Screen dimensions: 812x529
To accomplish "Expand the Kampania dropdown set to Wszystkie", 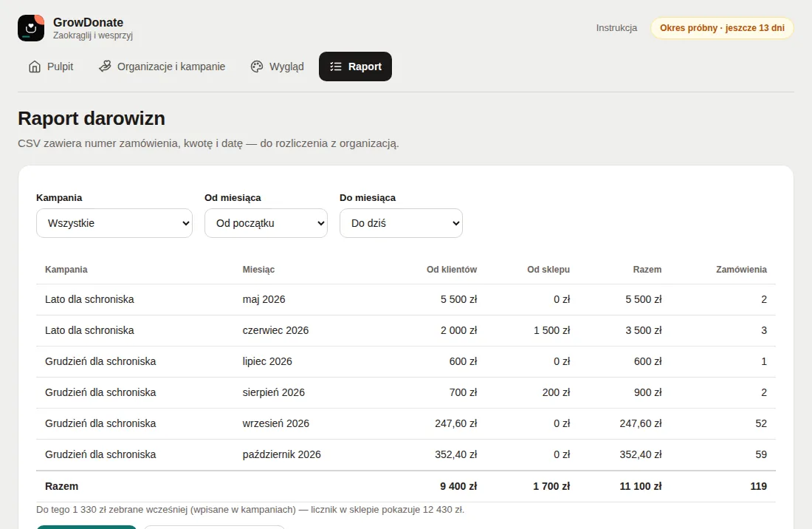I will tap(114, 223).
